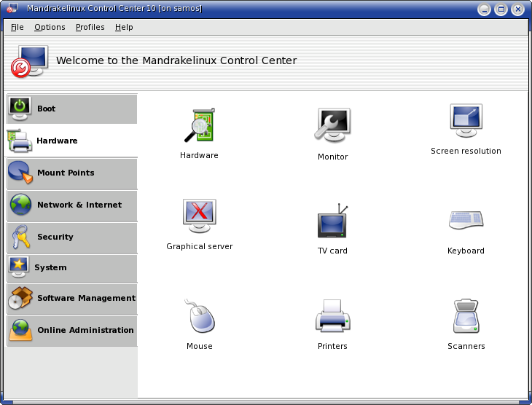Click the 'Monitor' label text

(332, 157)
